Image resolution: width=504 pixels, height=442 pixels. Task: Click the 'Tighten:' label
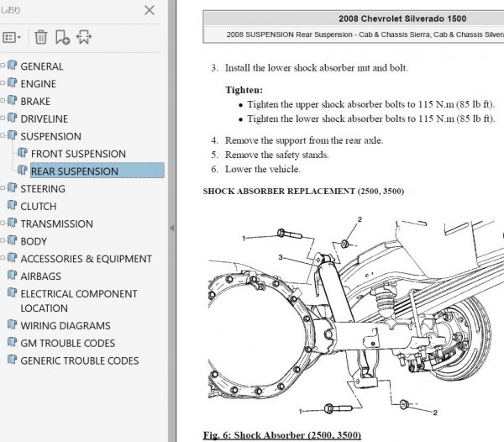click(244, 90)
